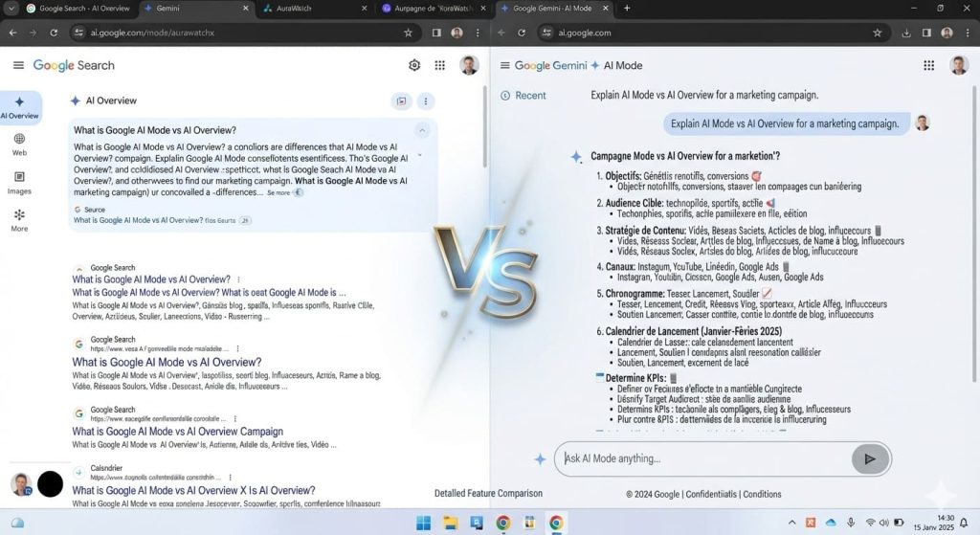The image size is (980, 535).
Task: Open the Google Search hamburger menu
Action: [19, 65]
